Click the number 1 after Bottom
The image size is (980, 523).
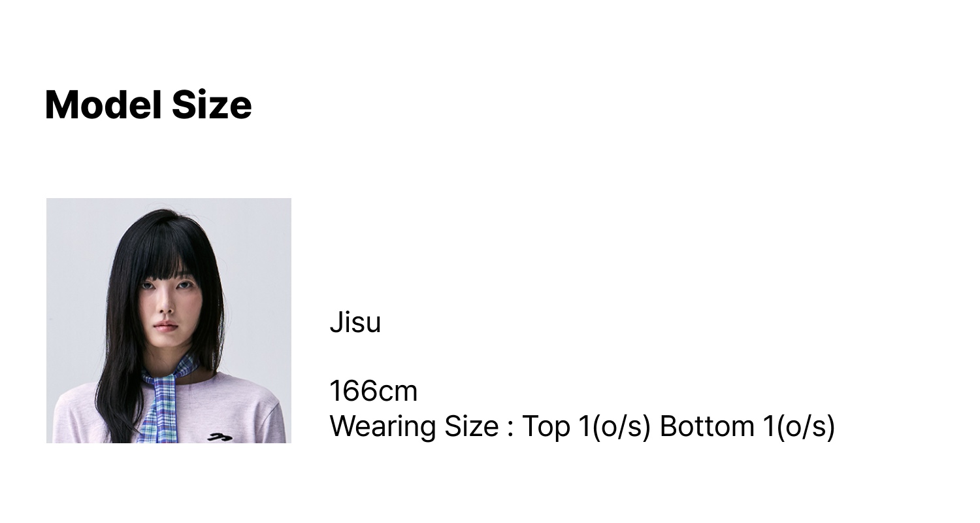tap(768, 426)
